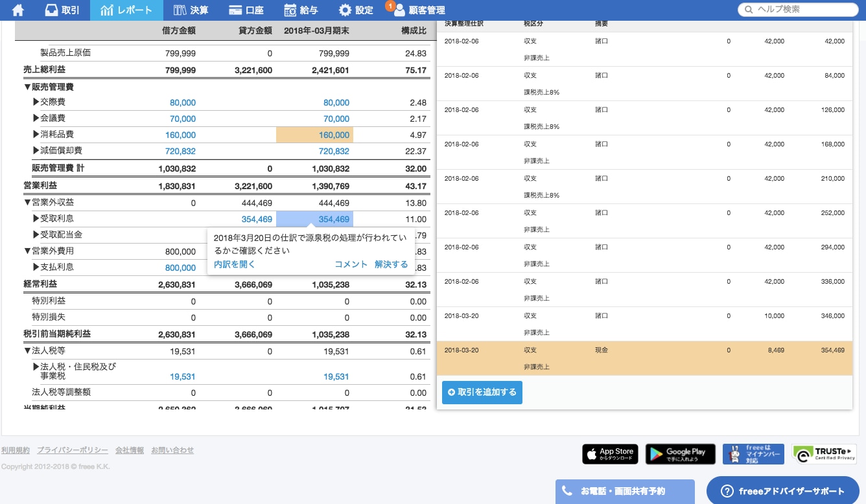
Task: Open 法人税 period-end amount 19,531
Action: point(336,376)
